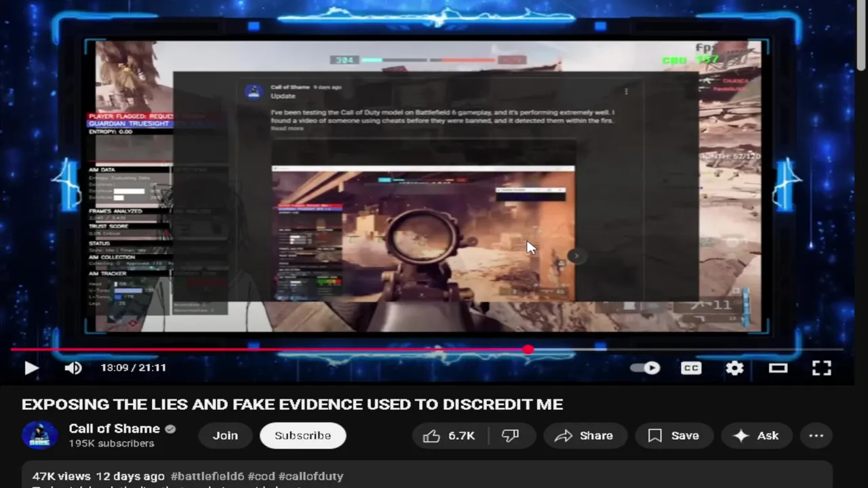The image size is (868, 488).
Task: Subscribe to the channel
Action: (302, 436)
